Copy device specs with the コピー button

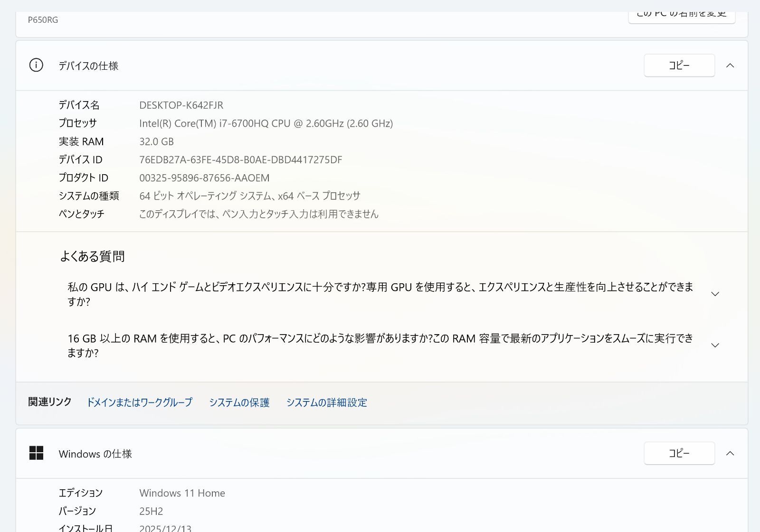[x=679, y=65]
